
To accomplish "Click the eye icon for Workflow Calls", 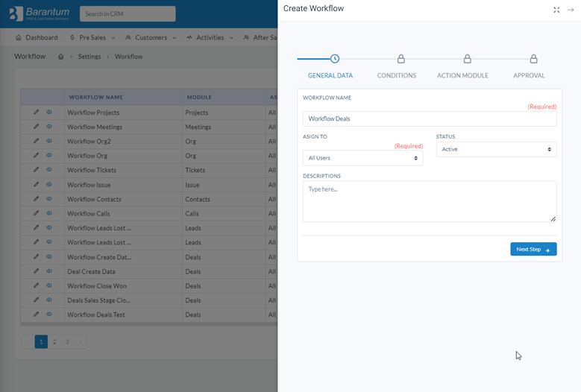I will click(49, 213).
